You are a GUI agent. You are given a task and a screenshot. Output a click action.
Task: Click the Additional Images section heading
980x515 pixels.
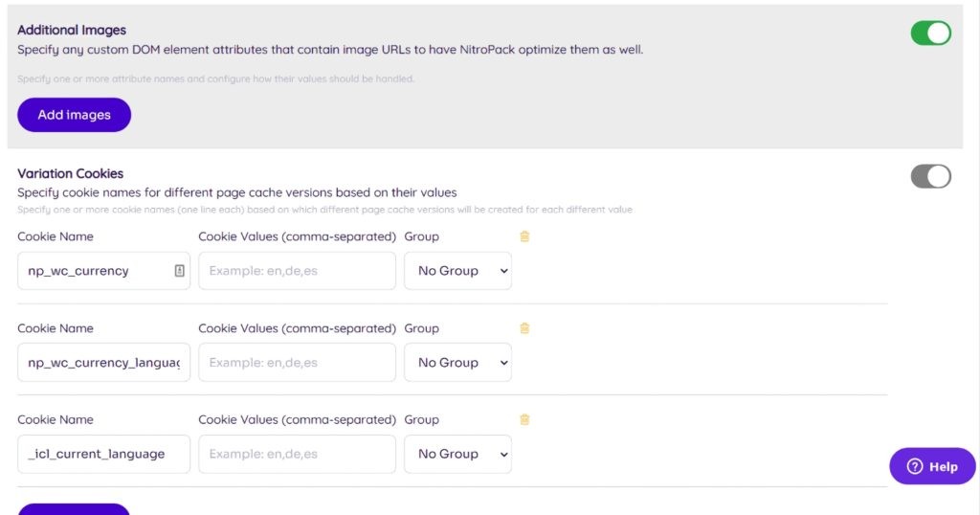click(x=72, y=31)
